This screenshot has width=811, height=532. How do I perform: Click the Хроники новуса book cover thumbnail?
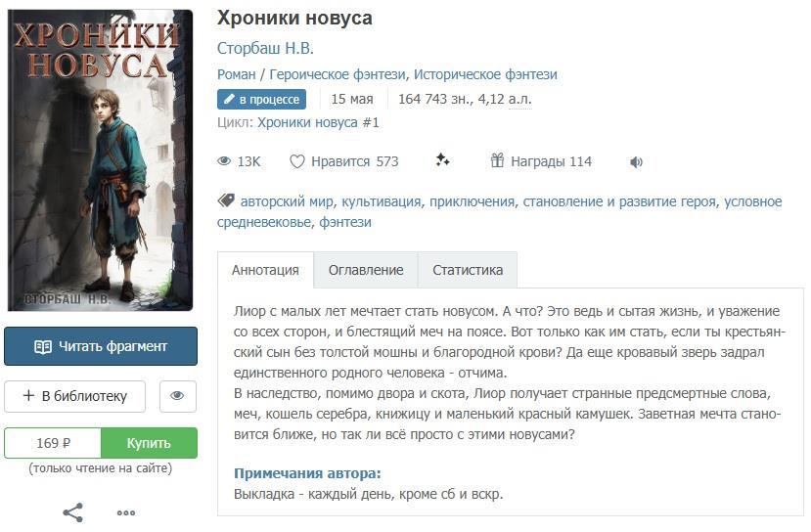point(101,160)
